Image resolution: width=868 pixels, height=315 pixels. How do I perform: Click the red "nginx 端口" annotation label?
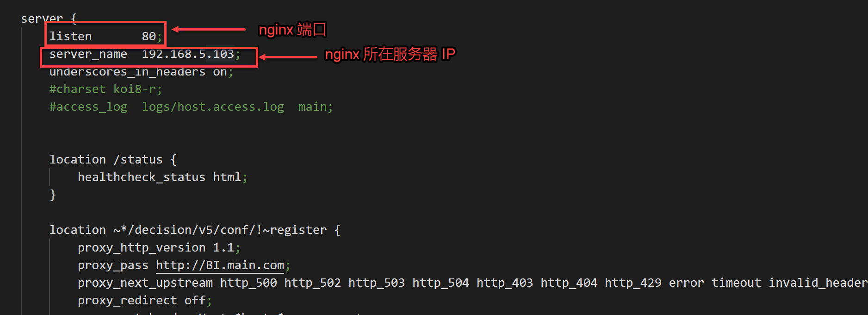pos(292,30)
